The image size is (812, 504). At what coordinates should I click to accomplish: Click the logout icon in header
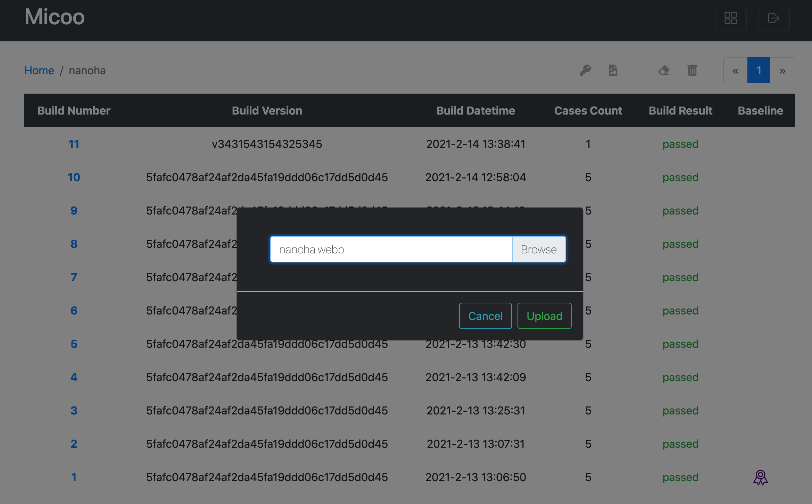(773, 18)
